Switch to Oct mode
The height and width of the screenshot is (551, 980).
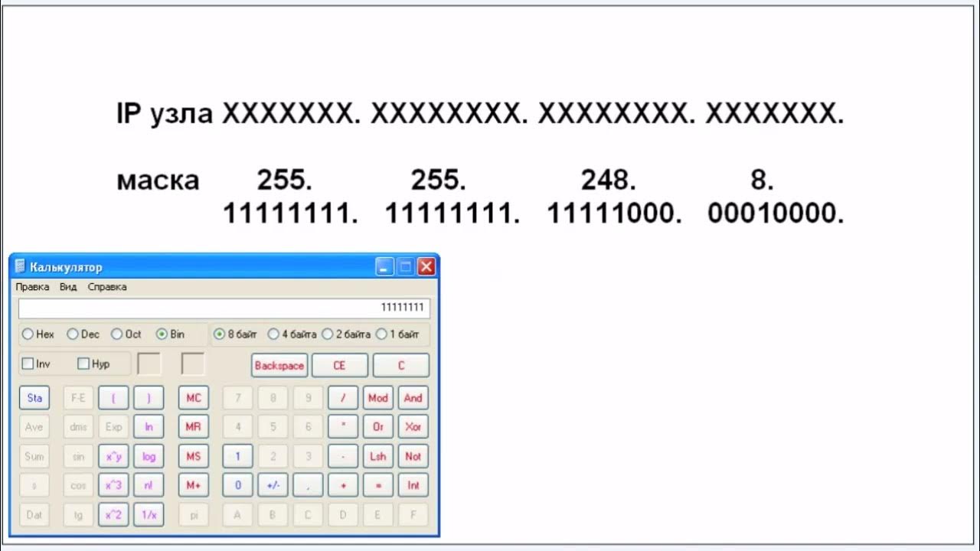(x=116, y=334)
